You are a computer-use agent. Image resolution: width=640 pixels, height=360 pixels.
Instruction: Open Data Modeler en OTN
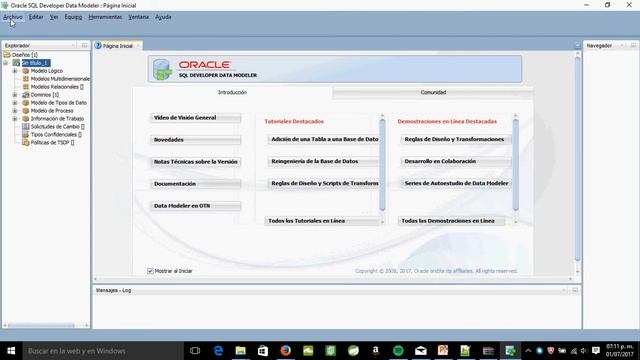pyautogui.click(x=196, y=206)
